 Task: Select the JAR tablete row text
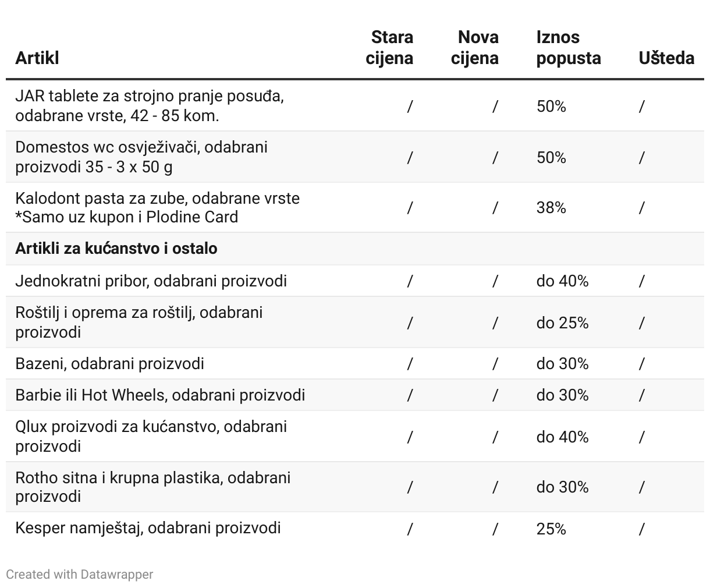[x=150, y=105]
